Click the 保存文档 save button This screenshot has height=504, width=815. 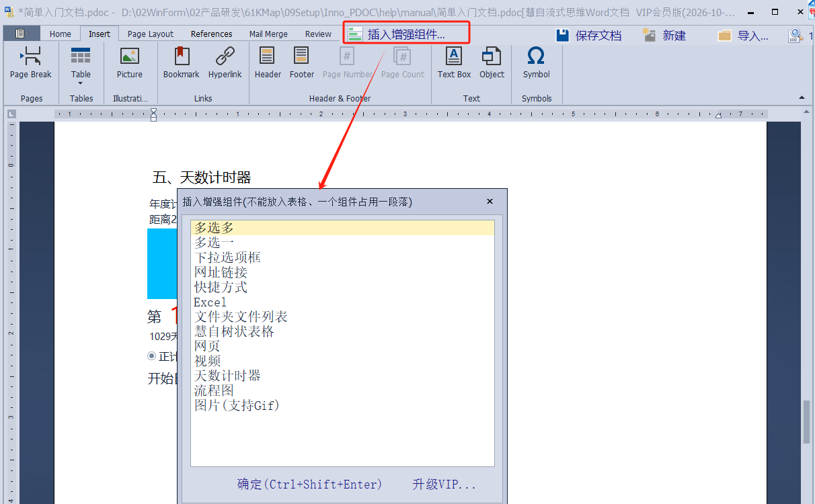pos(589,36)
